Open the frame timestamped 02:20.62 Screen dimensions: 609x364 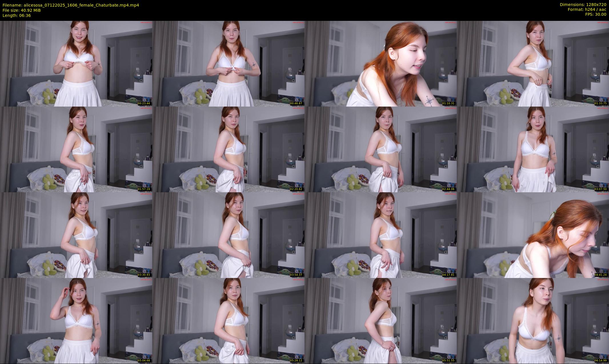[228, 149]
